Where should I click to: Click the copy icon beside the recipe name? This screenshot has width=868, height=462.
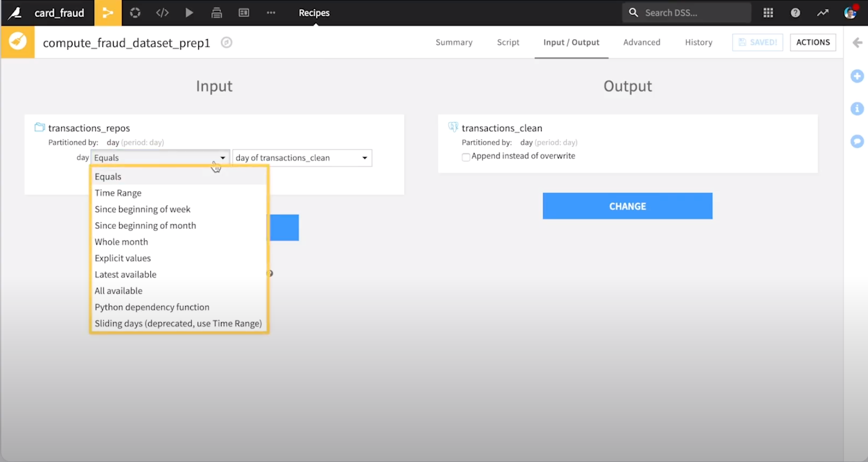coord(227,43)
